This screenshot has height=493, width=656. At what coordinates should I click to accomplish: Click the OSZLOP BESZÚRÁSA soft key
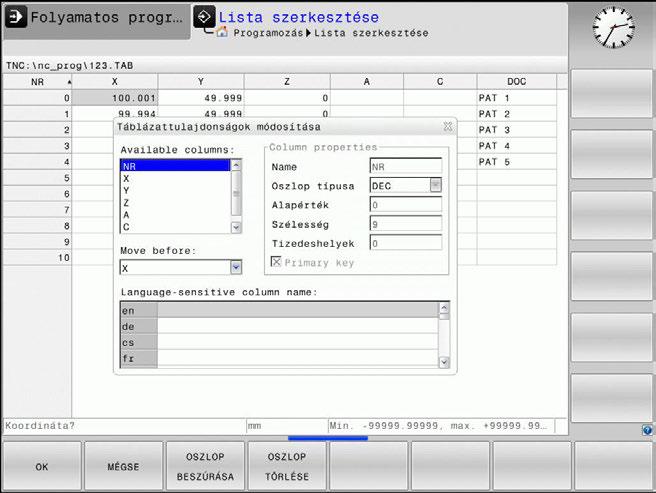pyautogui.click(x=205, y=466)
